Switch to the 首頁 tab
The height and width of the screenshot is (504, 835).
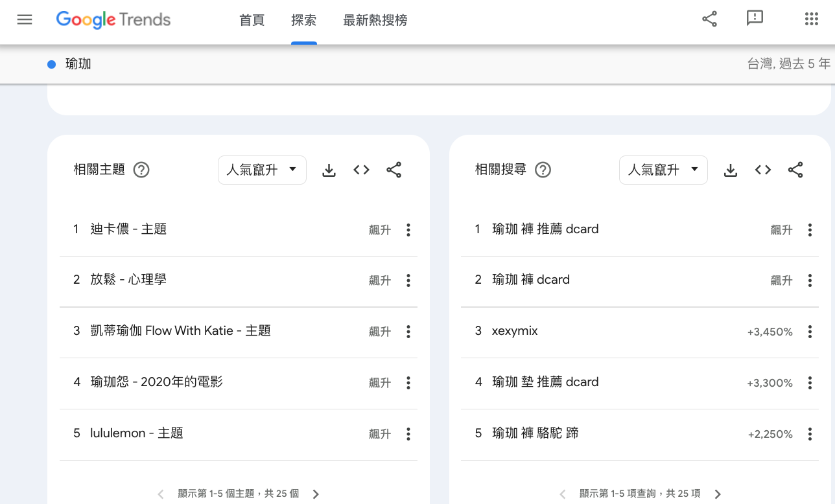pos(252,21)
